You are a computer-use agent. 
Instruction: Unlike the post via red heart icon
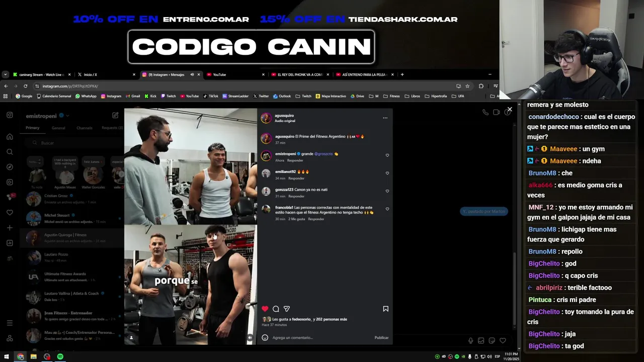click(x=265, y=309)
